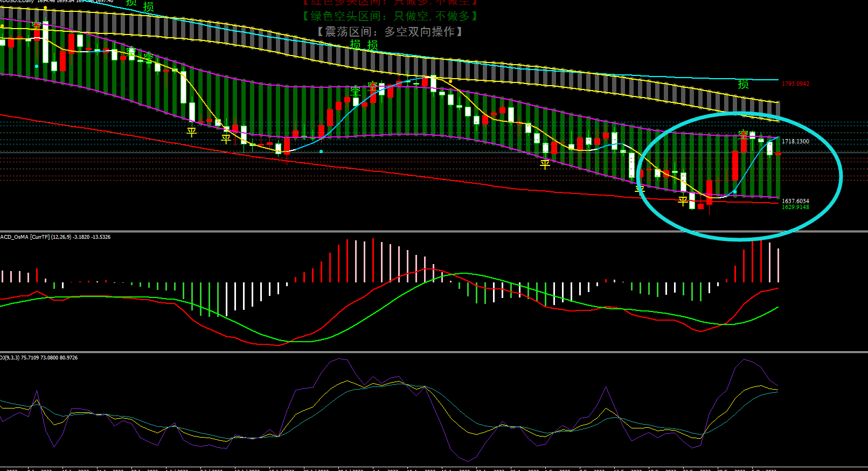Click the leftmost yellow 平 marker
Image resolution: width=868 pixels, height=471 pixels.
(192, 131)
